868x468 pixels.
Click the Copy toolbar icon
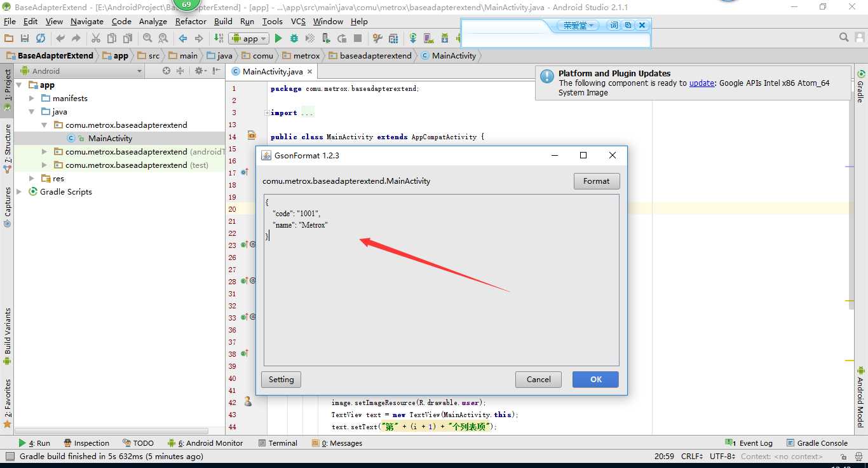pyautogui.click(x=112, y=38)
